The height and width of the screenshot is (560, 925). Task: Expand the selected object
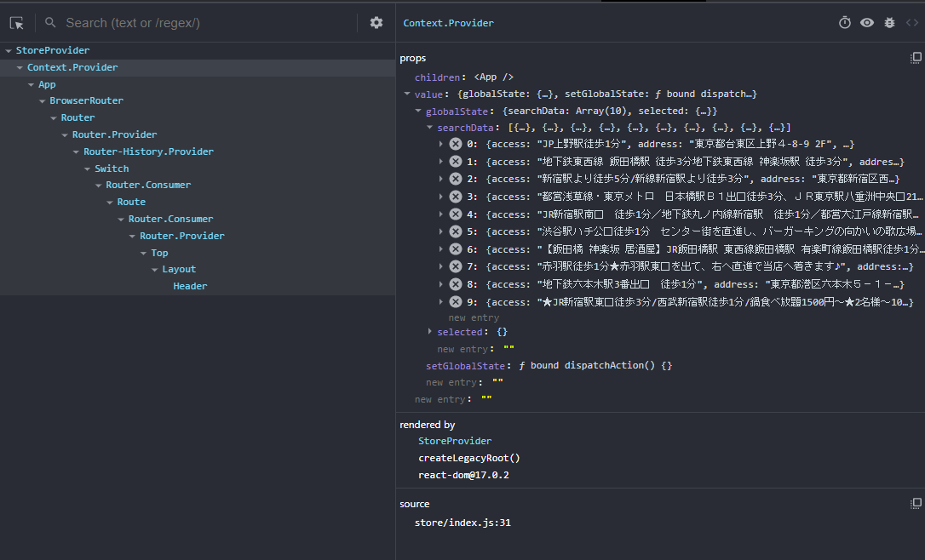pyautogui.click(x=430, y=331)
